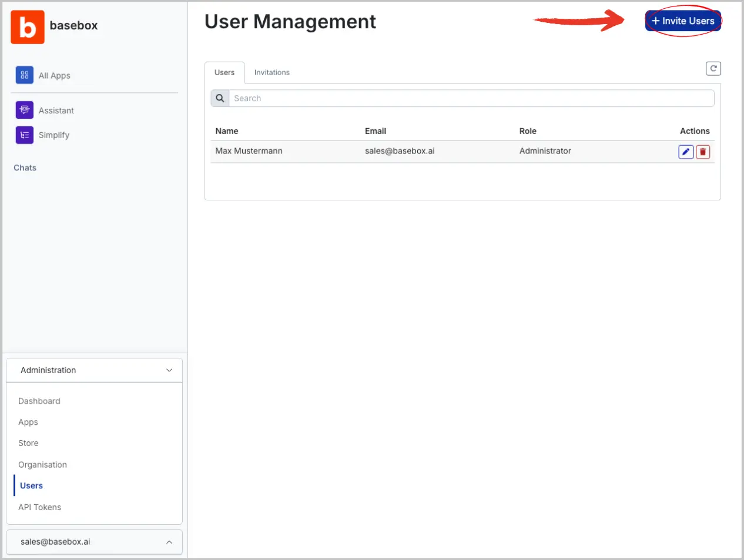Click the Simplify app icon
The width and height of the screenshot is (744, 560).
click(24, 135)
